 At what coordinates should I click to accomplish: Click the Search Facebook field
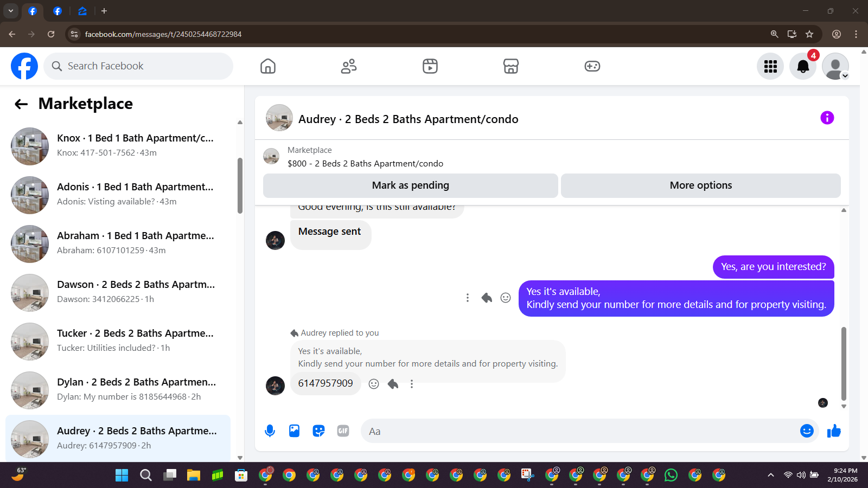[x=138, y=66]
